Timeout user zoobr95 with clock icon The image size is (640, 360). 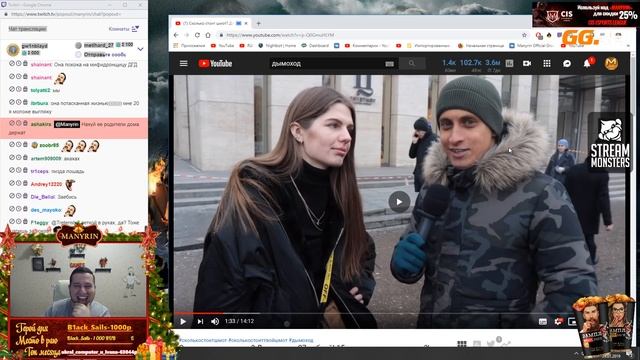coord(18,144)
